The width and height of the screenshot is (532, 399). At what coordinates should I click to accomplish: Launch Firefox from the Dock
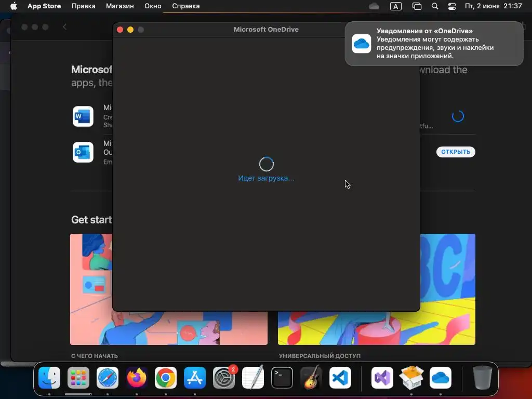pyautogui.click(x=137, y=378)
